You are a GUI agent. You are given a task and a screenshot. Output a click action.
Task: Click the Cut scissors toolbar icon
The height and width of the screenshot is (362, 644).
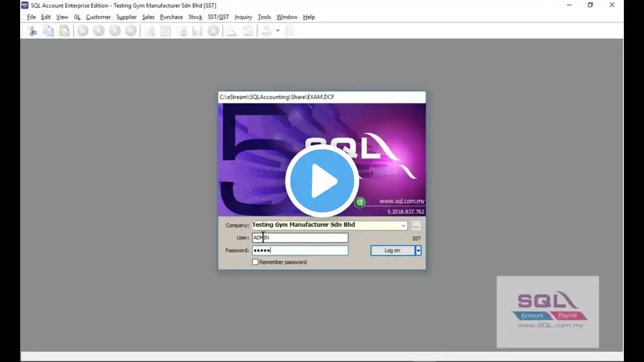(x=33, y=31)
